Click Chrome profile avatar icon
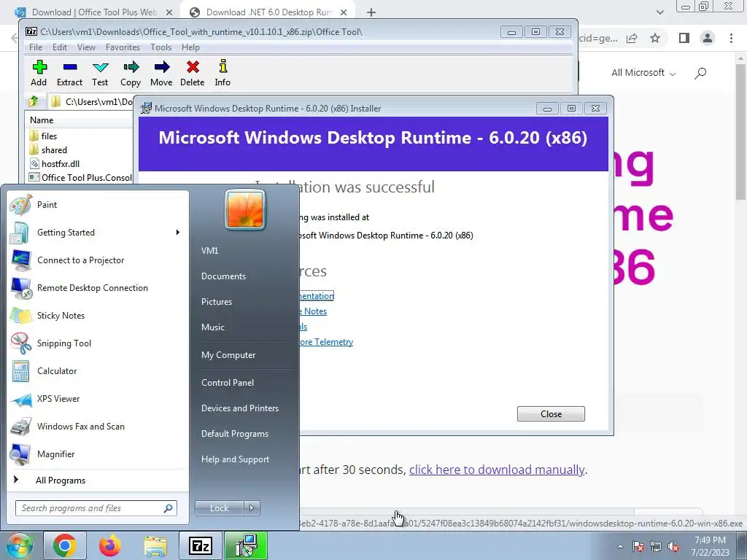 tap(708, 38)
